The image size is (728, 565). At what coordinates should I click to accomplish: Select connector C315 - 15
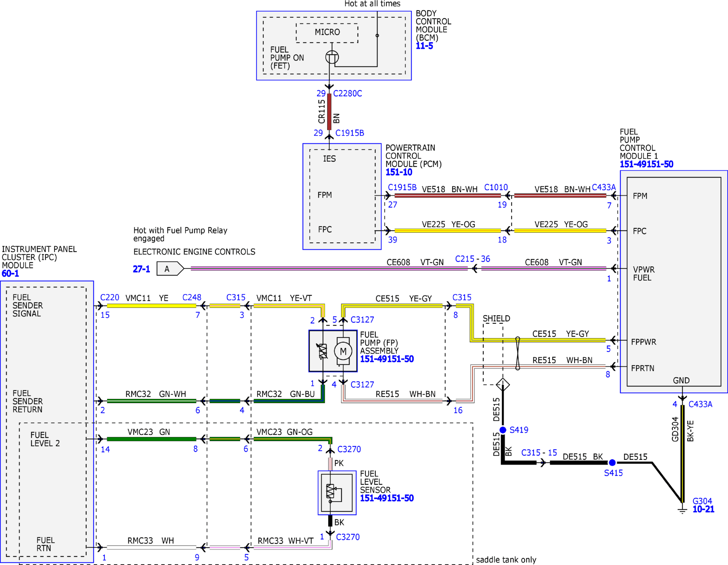[539, 453]
